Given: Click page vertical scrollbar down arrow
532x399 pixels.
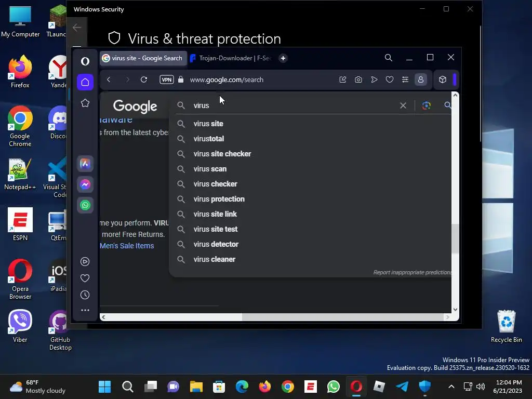Looking at the screenshot, I should pyautogui.click(x=455, y=310).
